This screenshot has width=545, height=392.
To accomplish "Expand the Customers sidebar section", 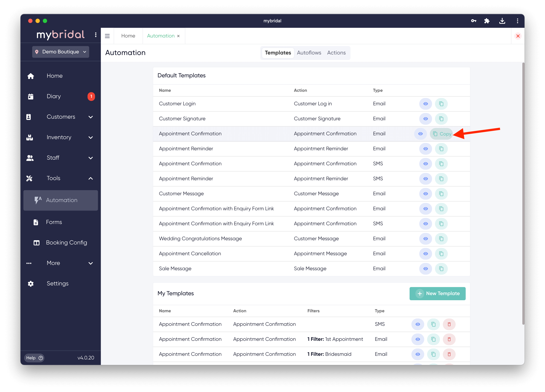I will (x=91, y=117).
